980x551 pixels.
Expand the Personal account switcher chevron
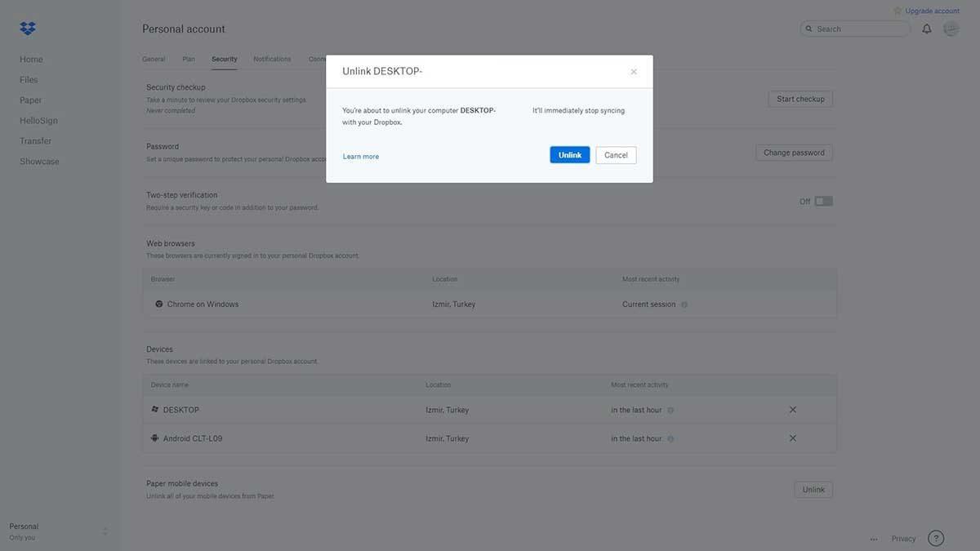click(x=103, y=529)
